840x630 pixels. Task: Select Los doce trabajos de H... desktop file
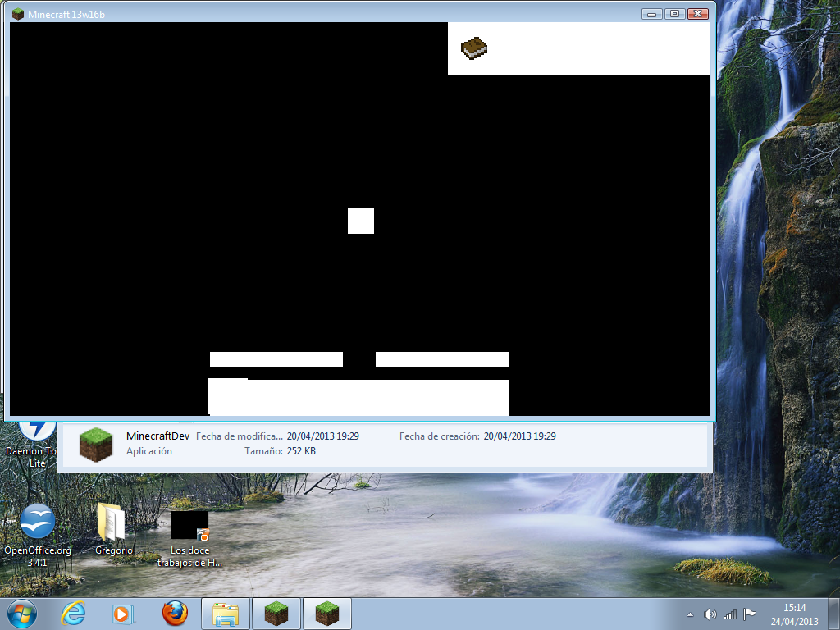click(x=189, y=539)
